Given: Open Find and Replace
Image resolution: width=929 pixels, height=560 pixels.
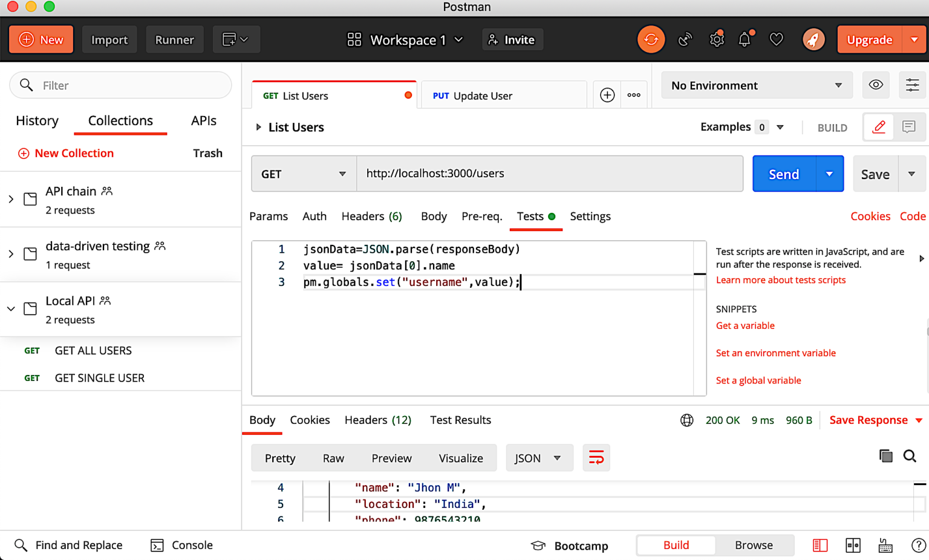Looking at the screenshot, I should pos(68,545).
